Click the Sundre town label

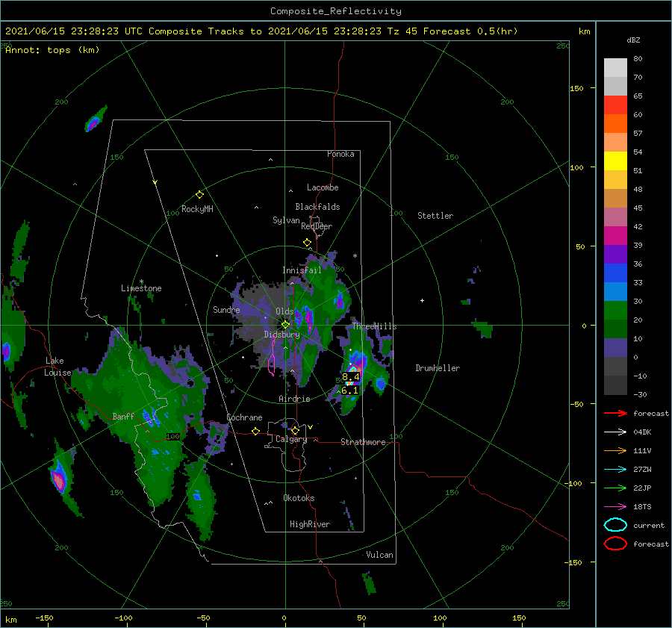[226, 309]
